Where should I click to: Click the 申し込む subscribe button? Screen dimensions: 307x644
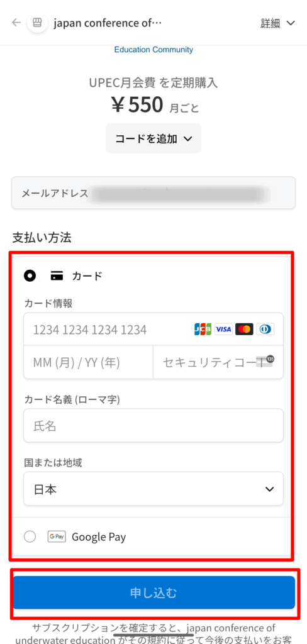tap(153, 592)
